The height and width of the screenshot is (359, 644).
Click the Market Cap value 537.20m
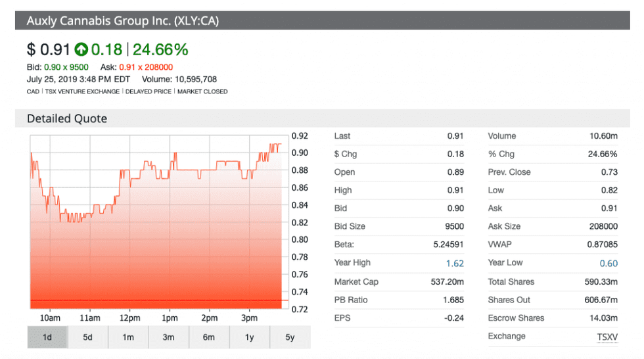[448, 282]
